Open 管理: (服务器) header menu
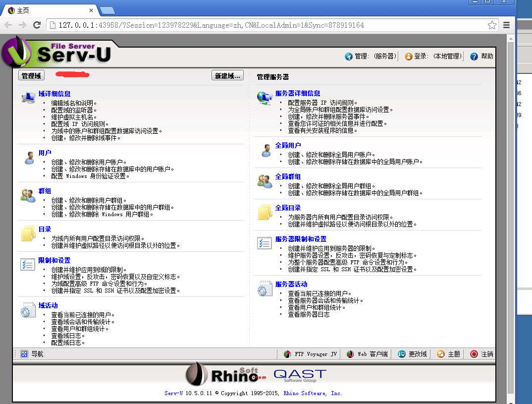The width and height of the screenshot is (532, 404). [371, 57]
